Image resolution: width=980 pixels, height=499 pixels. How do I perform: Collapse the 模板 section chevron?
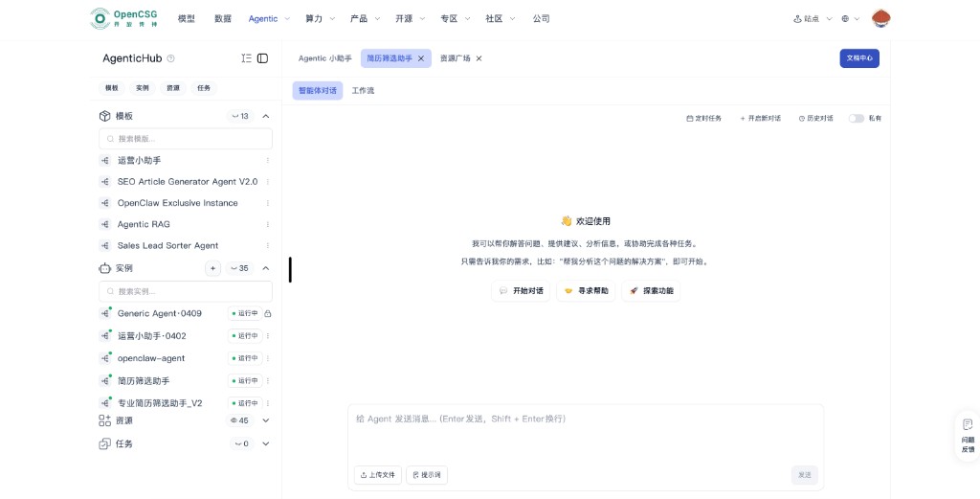(266, 116)
